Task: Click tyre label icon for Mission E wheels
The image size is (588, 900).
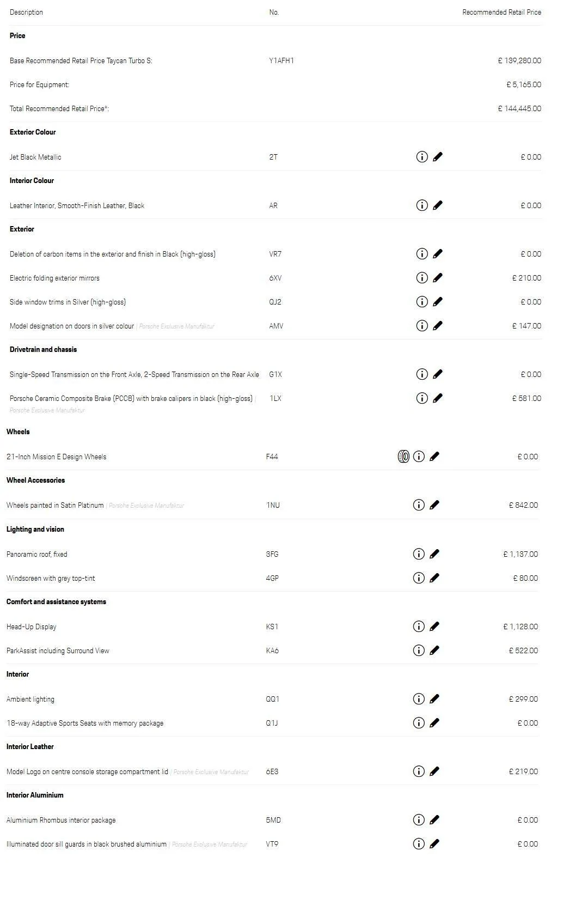Action: 403,457
